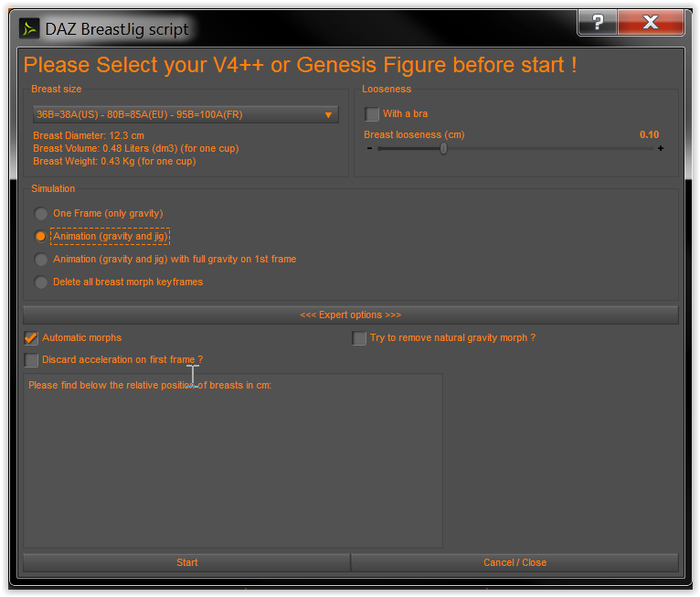Viewport: 700px width, 597px height.
Task: Select Animation (gravity and jig) radio button
Action: [x=41, y=236]
